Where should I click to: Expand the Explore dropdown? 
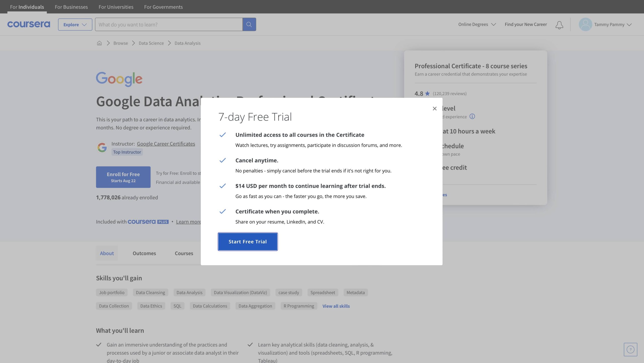75,24
